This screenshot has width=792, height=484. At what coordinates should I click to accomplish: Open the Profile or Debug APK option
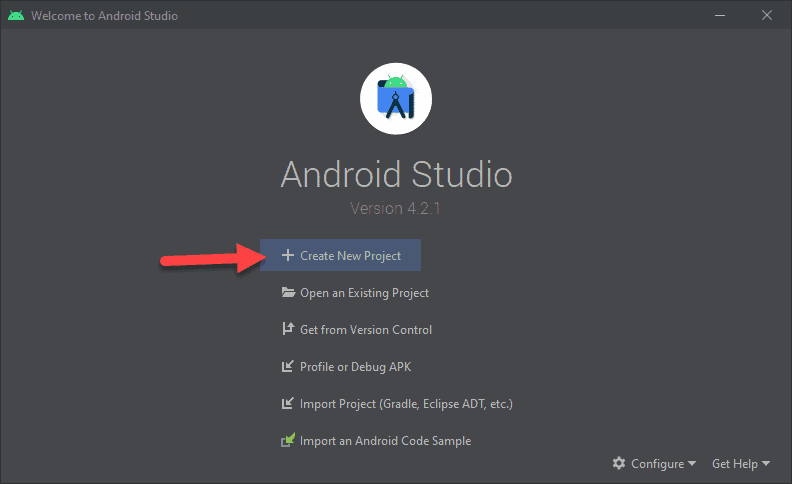[355, 367]
